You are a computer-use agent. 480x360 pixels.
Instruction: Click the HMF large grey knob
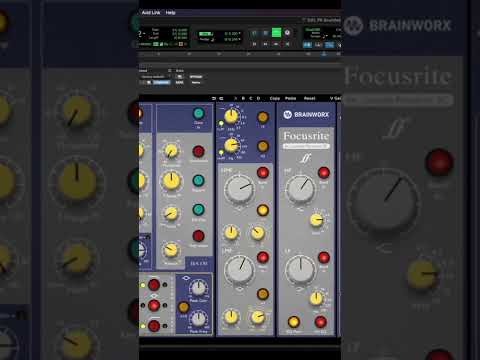239,189
